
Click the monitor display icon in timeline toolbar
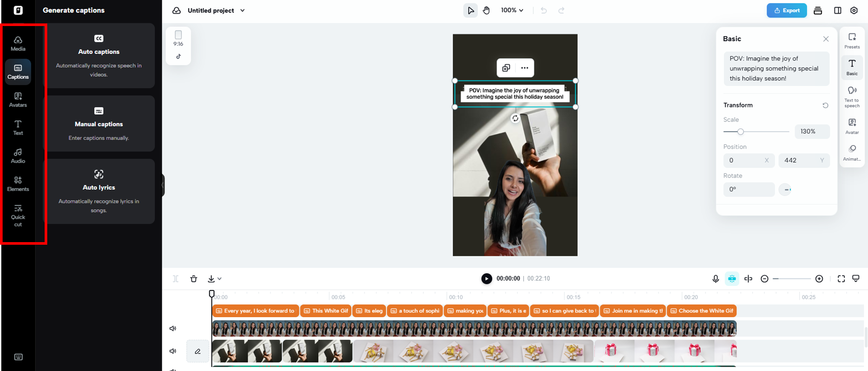pyautogui.click(x=856, y=279)
